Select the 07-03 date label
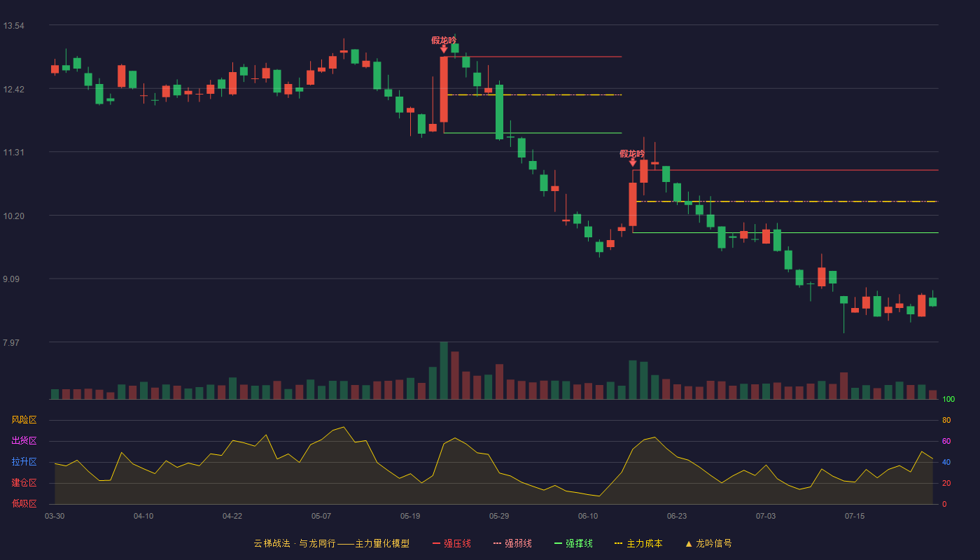Screen dimensions: 980x560 coord(766,516)
